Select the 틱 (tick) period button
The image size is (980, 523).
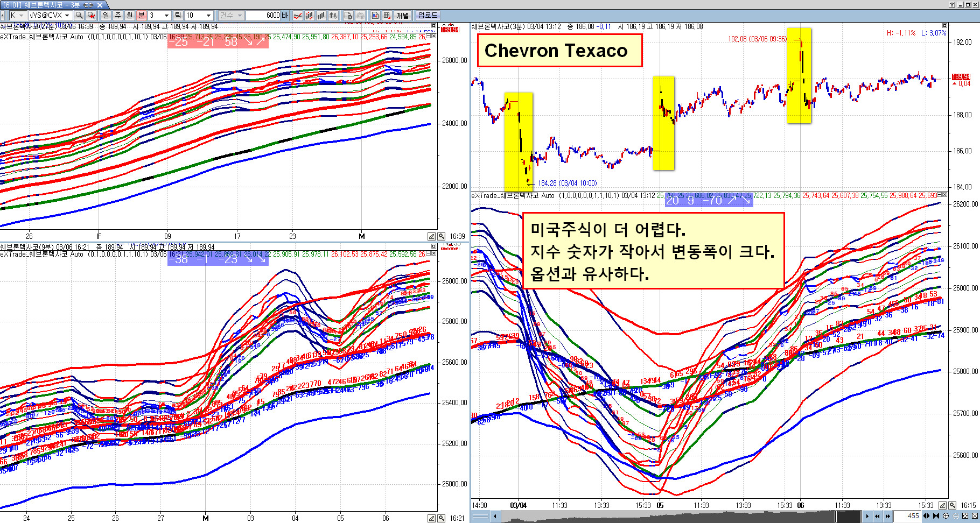point(178,15)
